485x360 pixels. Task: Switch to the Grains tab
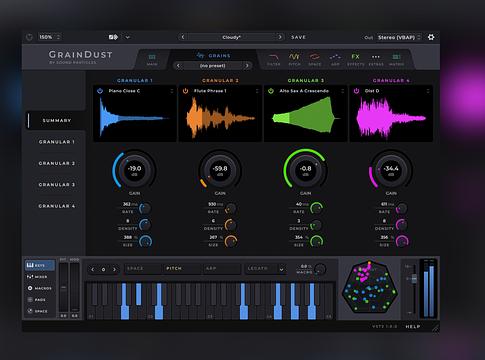click(x=213, y=56)
